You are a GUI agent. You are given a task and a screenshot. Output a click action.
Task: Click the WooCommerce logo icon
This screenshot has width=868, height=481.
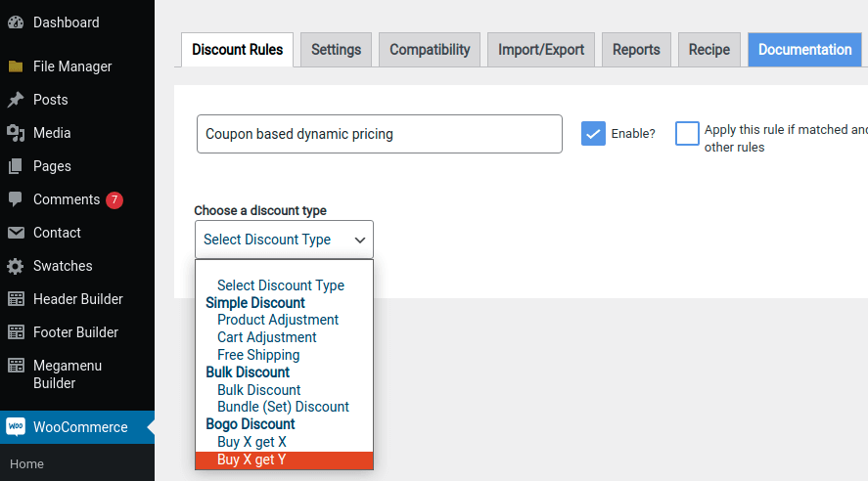(16, 427)
